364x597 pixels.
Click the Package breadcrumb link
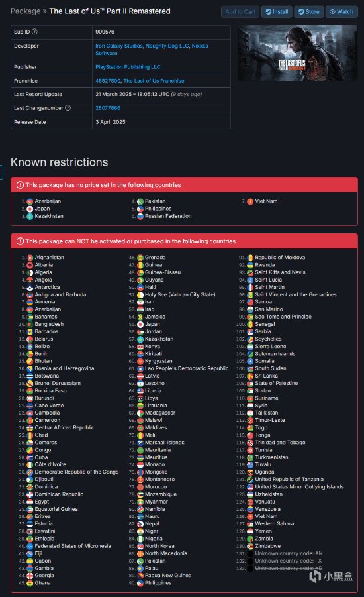tap(26, 11)
